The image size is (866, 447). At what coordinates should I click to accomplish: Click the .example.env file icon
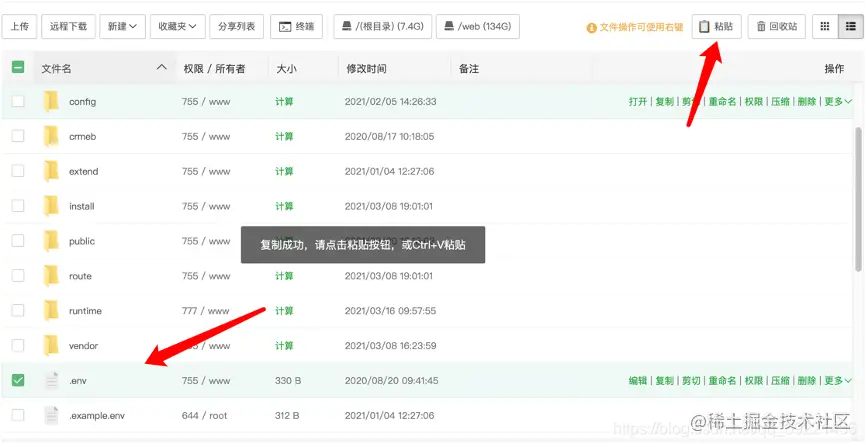pyautogui.click(x=51, y=415)
